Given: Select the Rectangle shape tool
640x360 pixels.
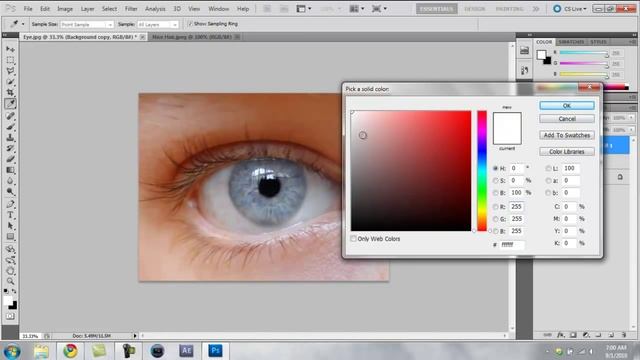Looking at the screenshot, I should click(x=10, y=237).
